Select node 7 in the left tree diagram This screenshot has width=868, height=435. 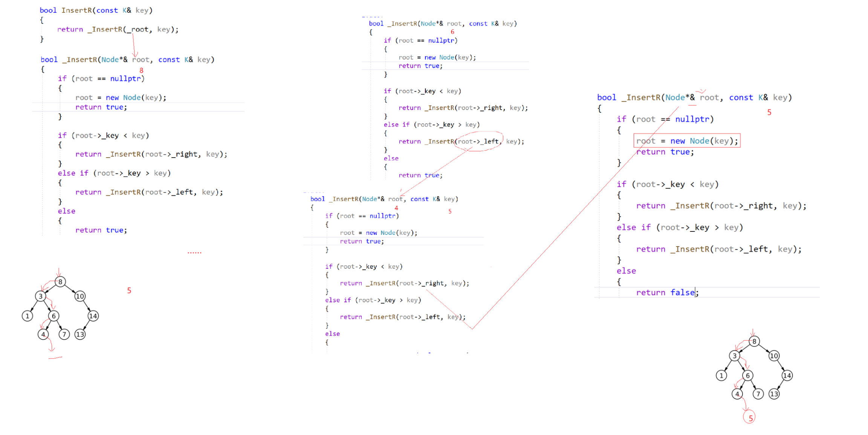(64, 334)
